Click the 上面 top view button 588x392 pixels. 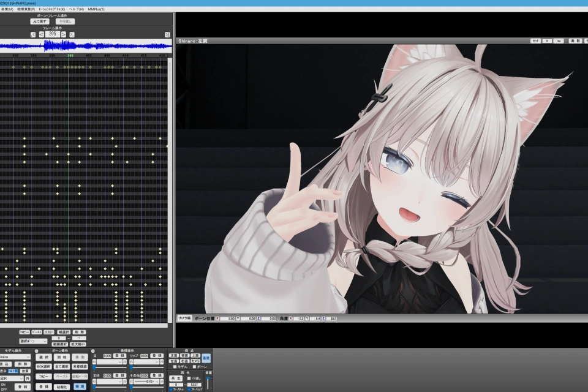[195, 356]
